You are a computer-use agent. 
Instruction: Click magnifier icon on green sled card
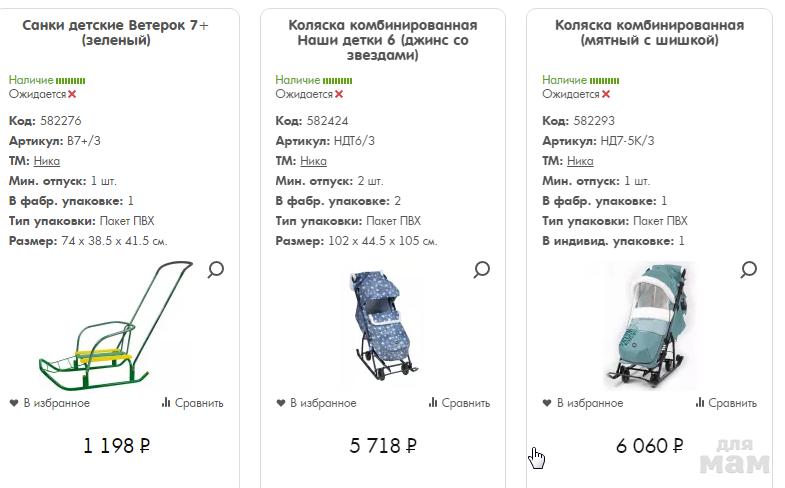point(216,270)
